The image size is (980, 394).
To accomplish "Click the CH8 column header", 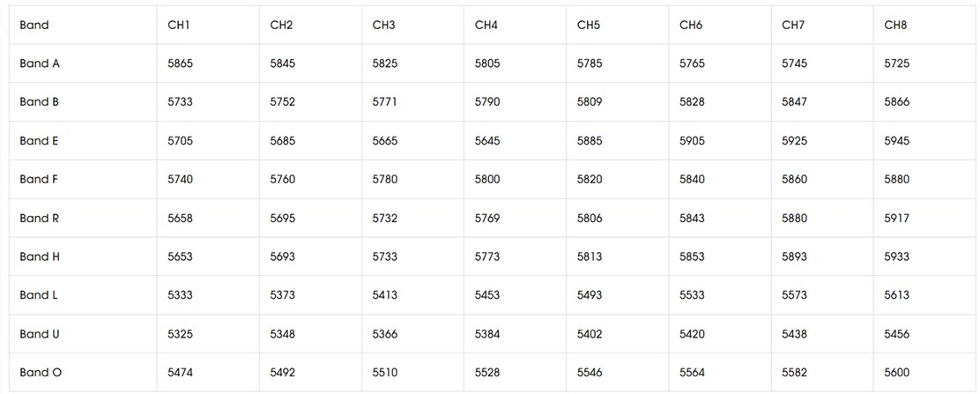I will coord(895,25).
